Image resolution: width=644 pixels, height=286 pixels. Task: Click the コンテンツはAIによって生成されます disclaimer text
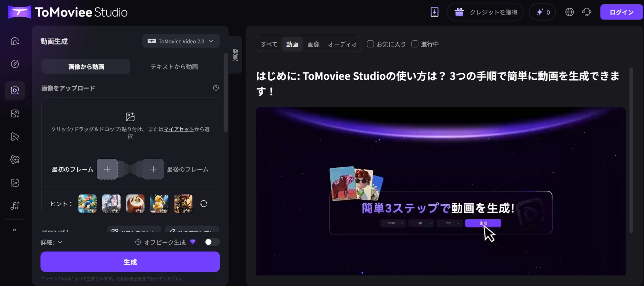112,279
